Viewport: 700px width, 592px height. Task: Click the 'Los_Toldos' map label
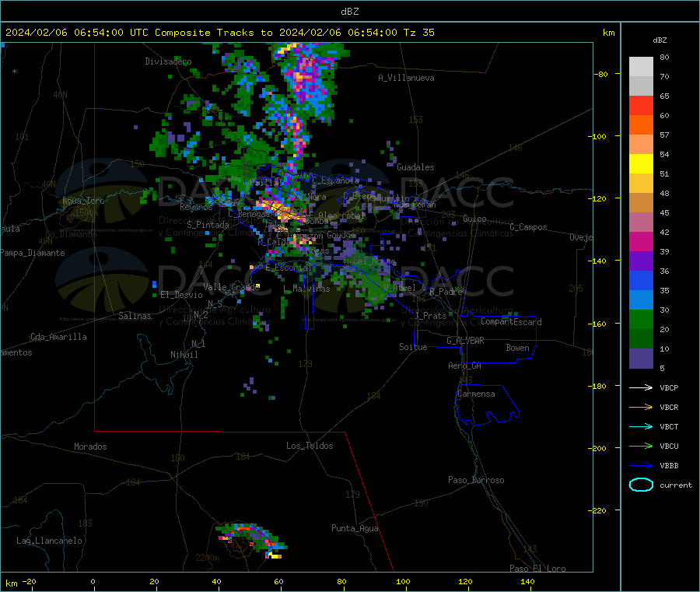310,446
